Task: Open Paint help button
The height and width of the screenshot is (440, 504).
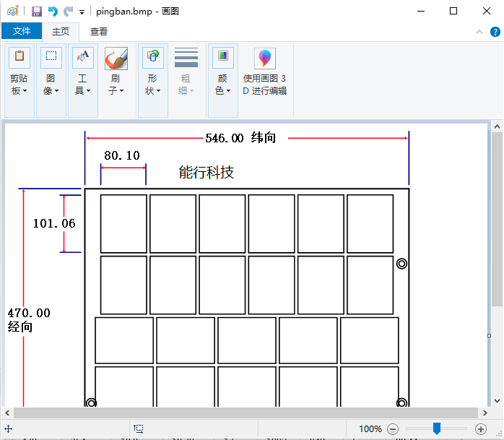Action: [x=495, y=32]
